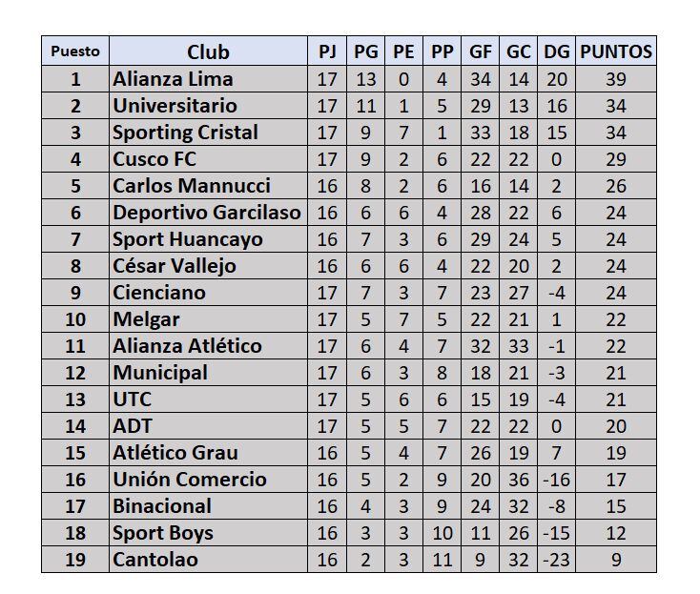Viewport: 700px width, 594px height.
Task: Click the Atlético Grau team name
Action: (175, 452)
